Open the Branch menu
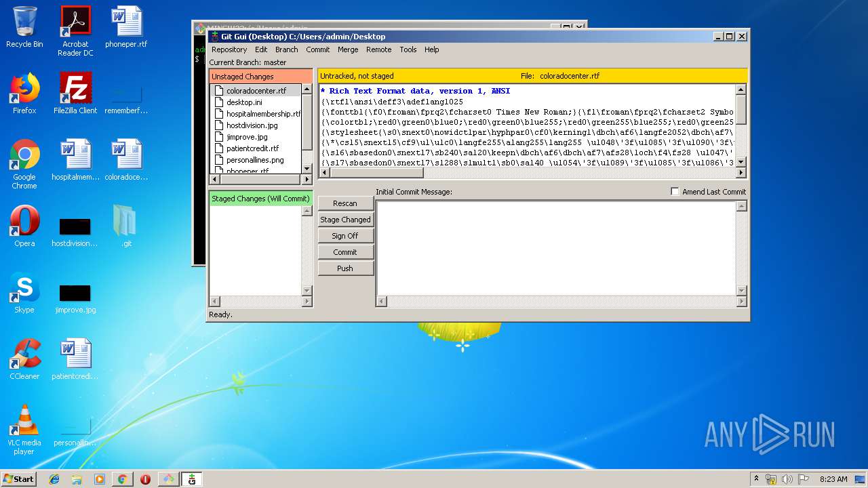This screenshot has width=868, height=488. [x=287, y=49]
